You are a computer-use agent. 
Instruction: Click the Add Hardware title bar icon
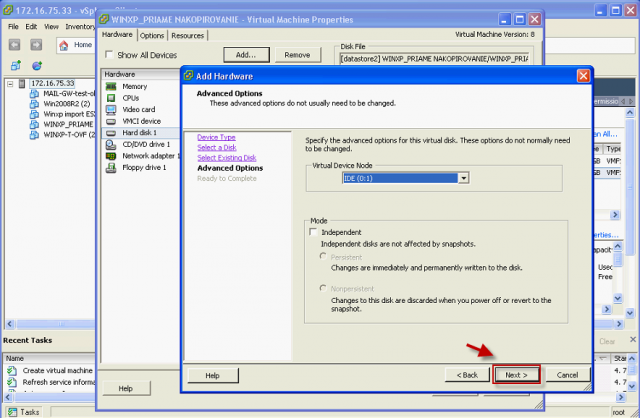point(188,76)
